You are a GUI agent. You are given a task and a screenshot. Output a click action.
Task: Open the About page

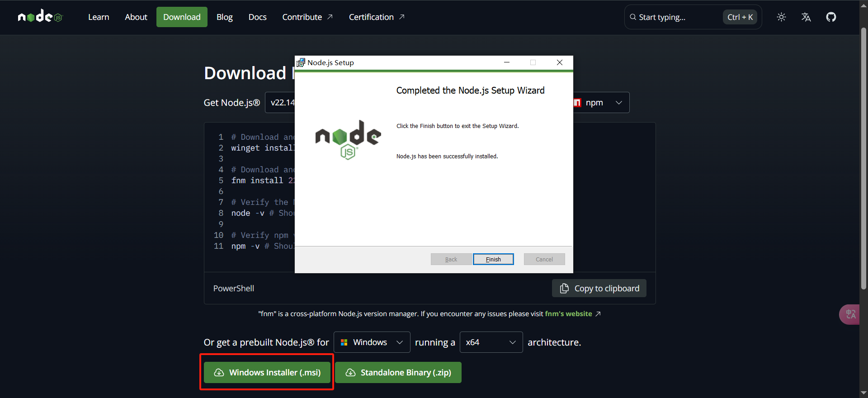pyautogui.click(x=136, y=17)
